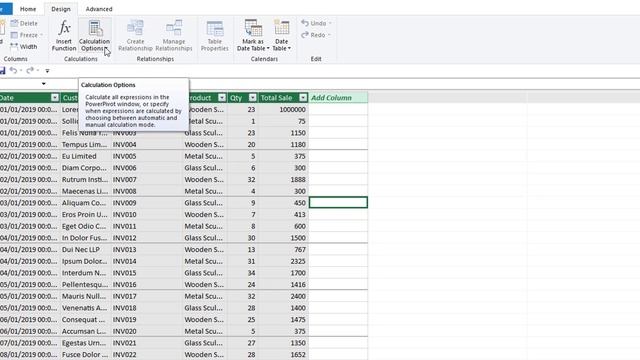Screen dimensions: 640x360
Task: Click the Insert Function fx icon
Action: pyautogui.click(x=64, y=29)
